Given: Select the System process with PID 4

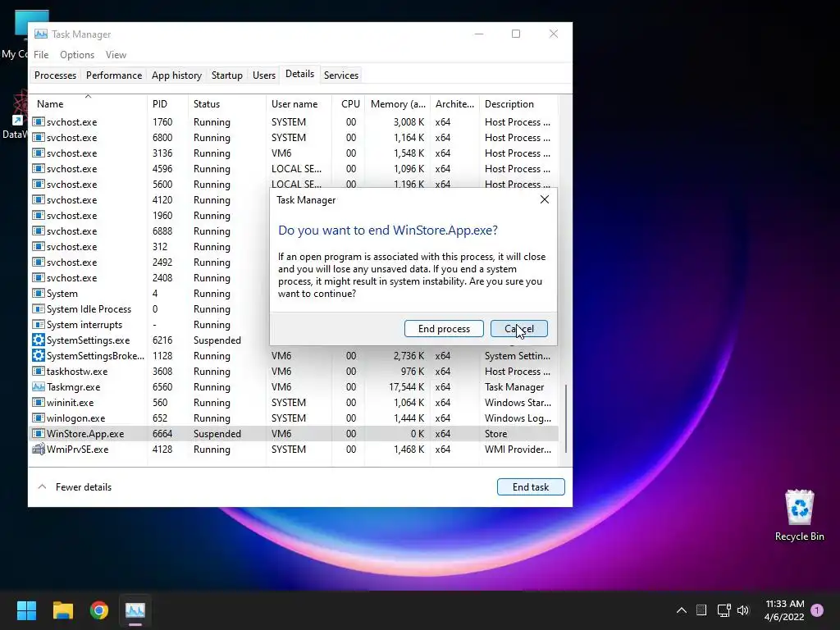Looking at the screenshot, I should 150,294.
